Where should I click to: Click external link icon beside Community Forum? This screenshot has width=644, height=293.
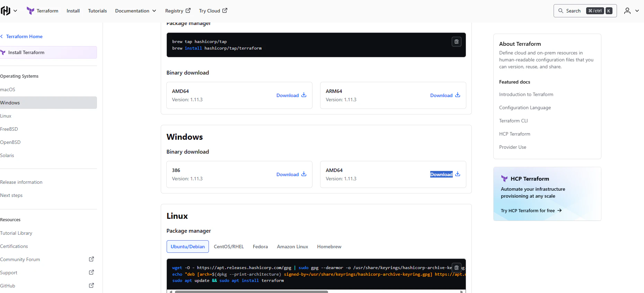(x=91, y=259)
